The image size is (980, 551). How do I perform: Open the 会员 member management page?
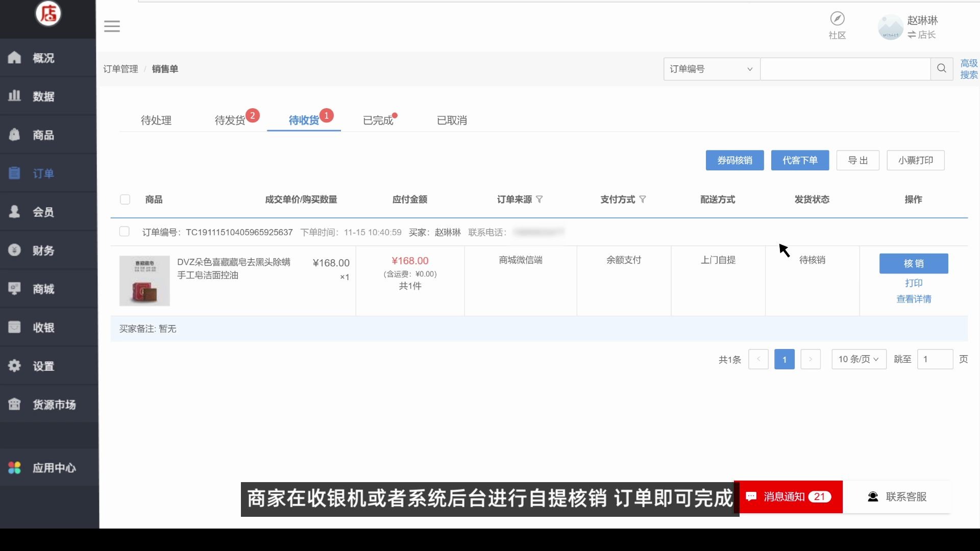(x=43, y=212)
